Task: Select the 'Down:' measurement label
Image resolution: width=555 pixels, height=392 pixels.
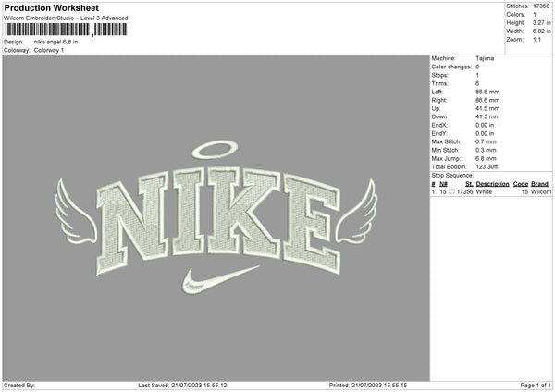Action: [x=439, y=116]
